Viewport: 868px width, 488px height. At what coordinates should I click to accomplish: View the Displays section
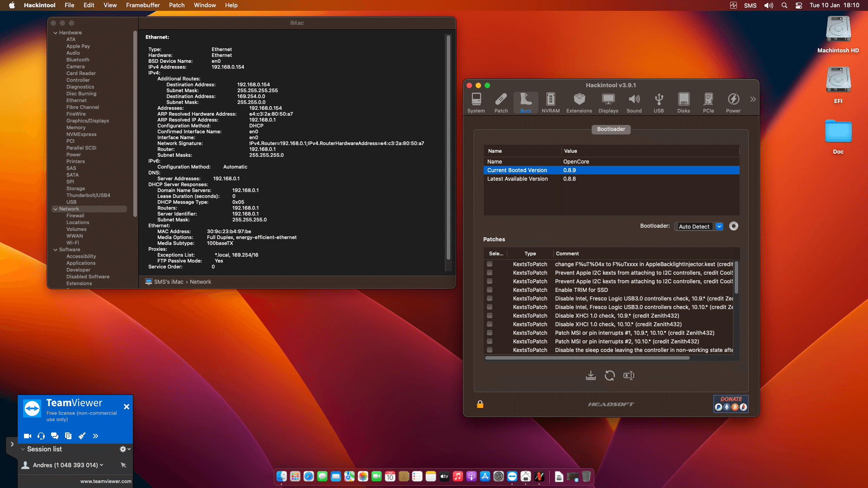[x=608, y=102]
